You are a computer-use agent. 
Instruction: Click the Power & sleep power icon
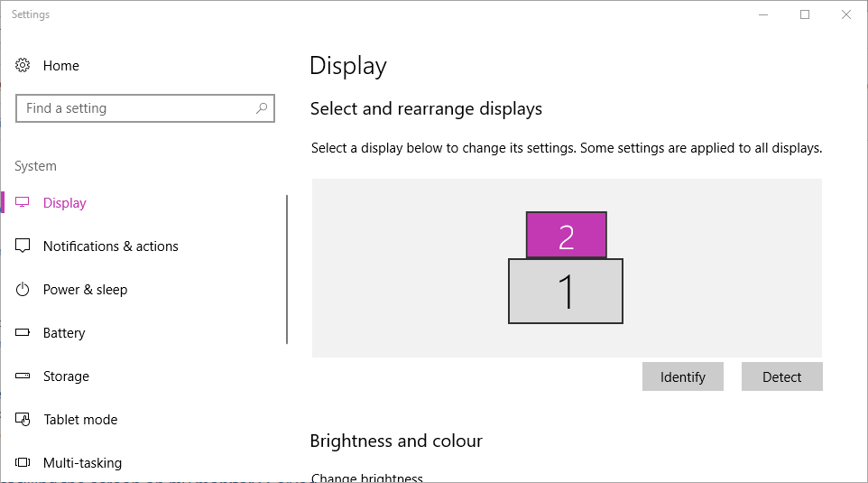(x=23, y=289)
